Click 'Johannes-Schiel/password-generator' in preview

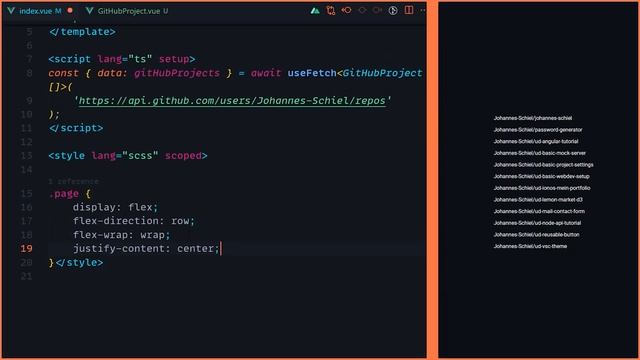pyautogui.click(x=538, y=130)
